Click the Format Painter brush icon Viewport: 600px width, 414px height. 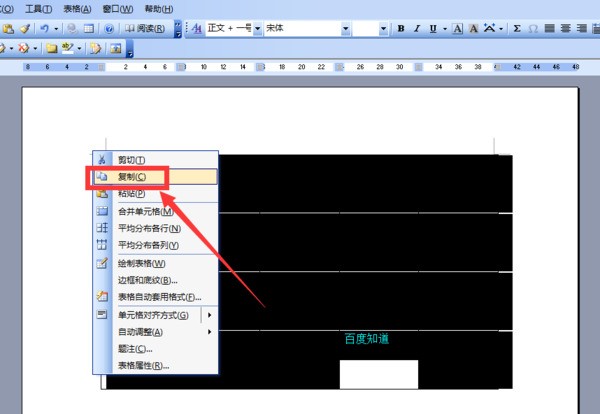pyautogui.click(x=25, y=29)
